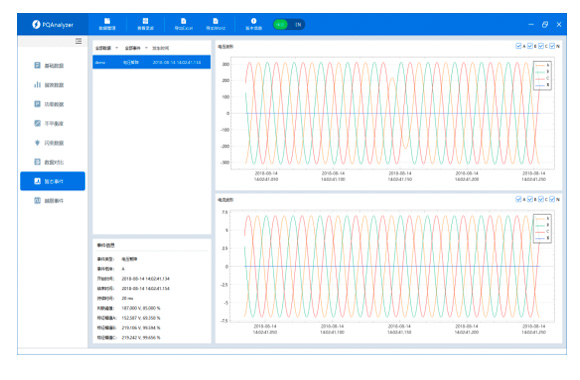Viewport: 580px width, 380px height.
Task: Select the bar chart harmonics sidebar item
Action: pos(49,85)
